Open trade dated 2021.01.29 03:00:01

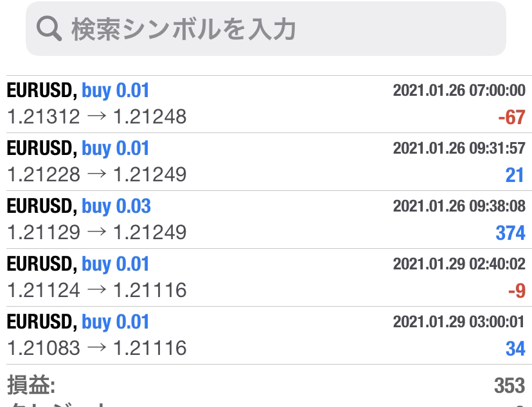266,336
